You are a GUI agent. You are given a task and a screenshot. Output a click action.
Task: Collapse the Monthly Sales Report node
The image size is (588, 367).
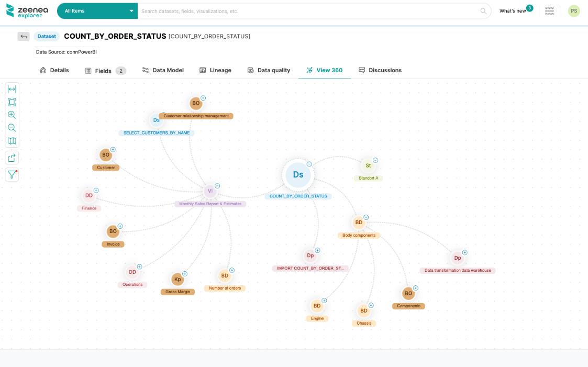(217, 186)
